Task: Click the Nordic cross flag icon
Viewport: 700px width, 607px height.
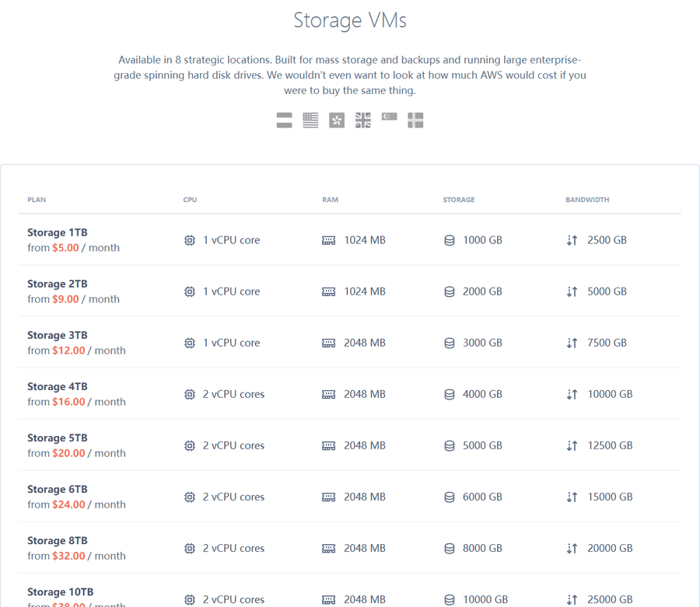Action: [415, 120]
